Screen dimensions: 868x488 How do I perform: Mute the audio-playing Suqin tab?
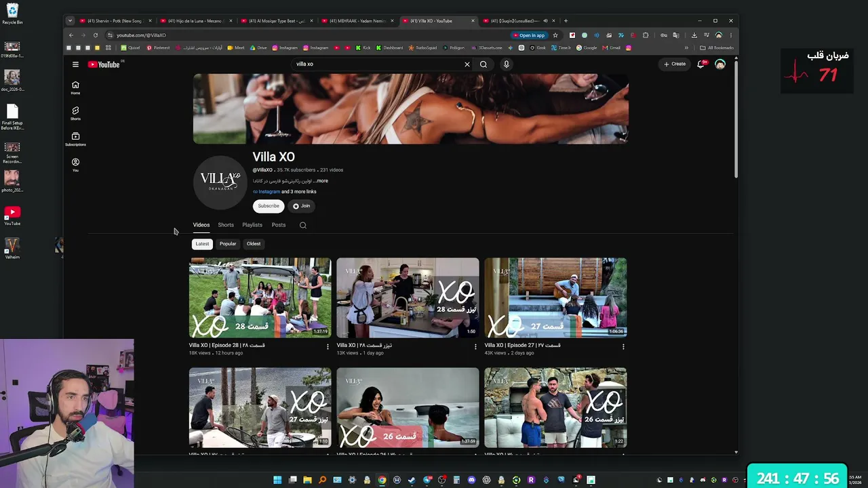pyautogui.click(x=545, y=21)
